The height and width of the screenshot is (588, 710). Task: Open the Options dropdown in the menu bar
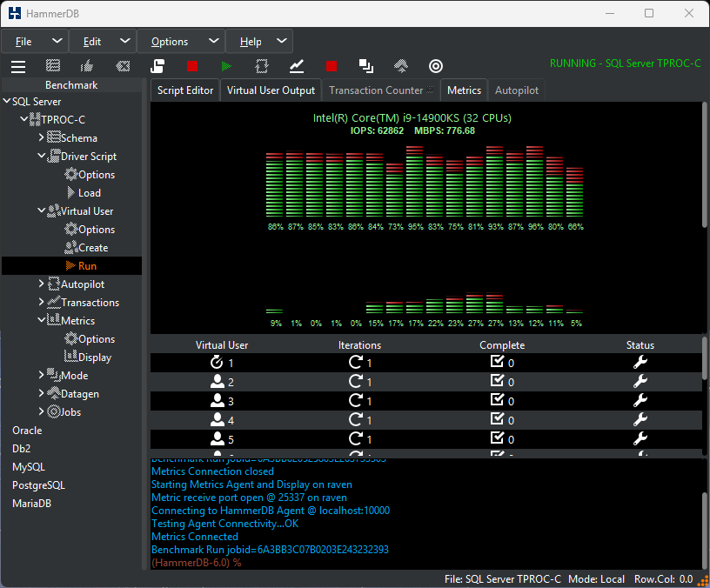click(181, 42)
